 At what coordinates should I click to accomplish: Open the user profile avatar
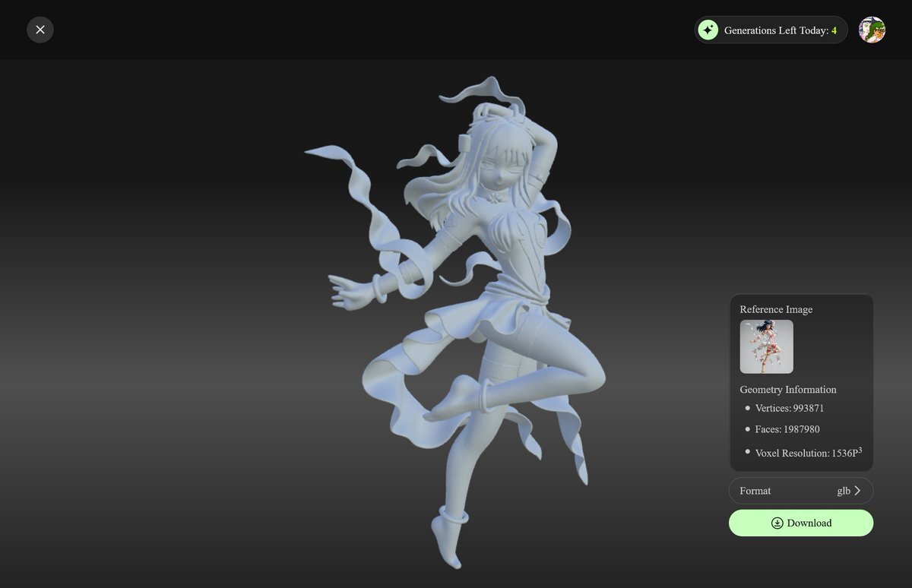[x=872, y=30]
